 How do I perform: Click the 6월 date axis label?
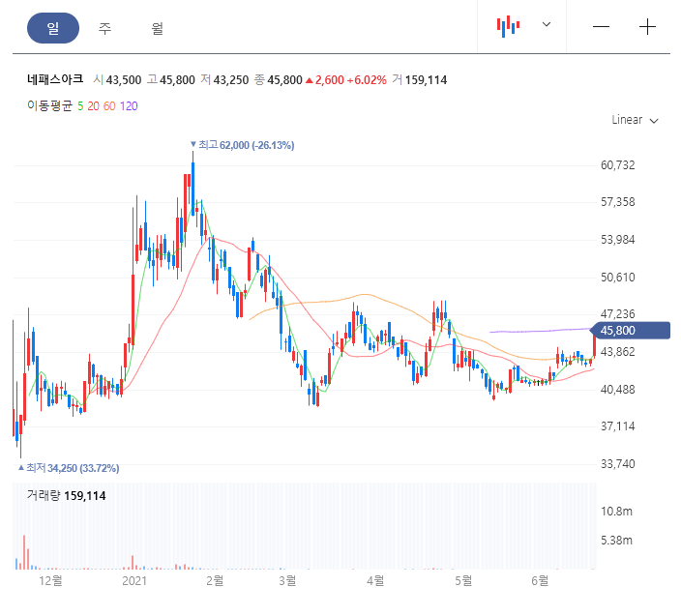click(540, 581)
